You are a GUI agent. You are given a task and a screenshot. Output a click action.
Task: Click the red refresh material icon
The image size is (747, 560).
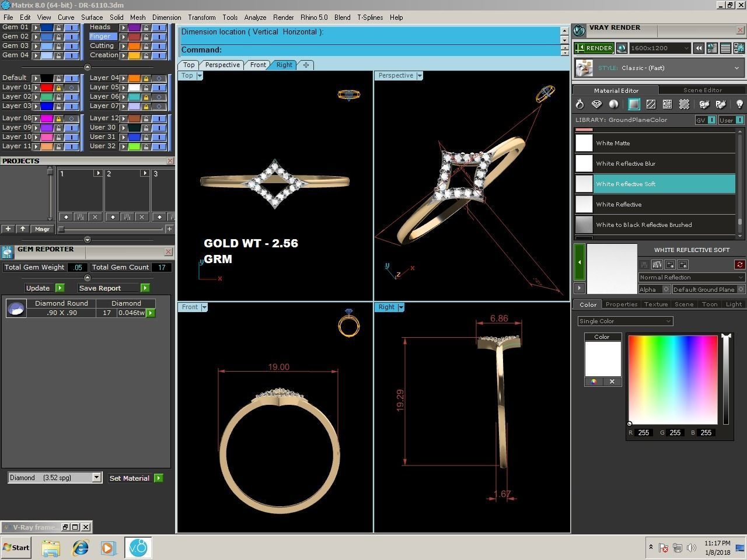point(740,264)
